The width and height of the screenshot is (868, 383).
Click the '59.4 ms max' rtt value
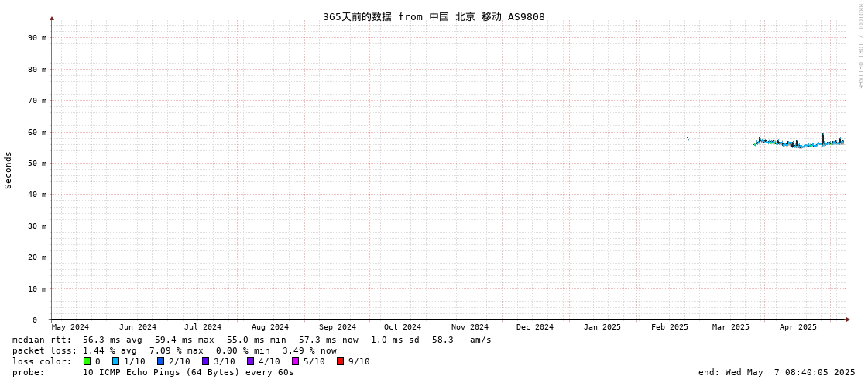(x=184, y=340)
